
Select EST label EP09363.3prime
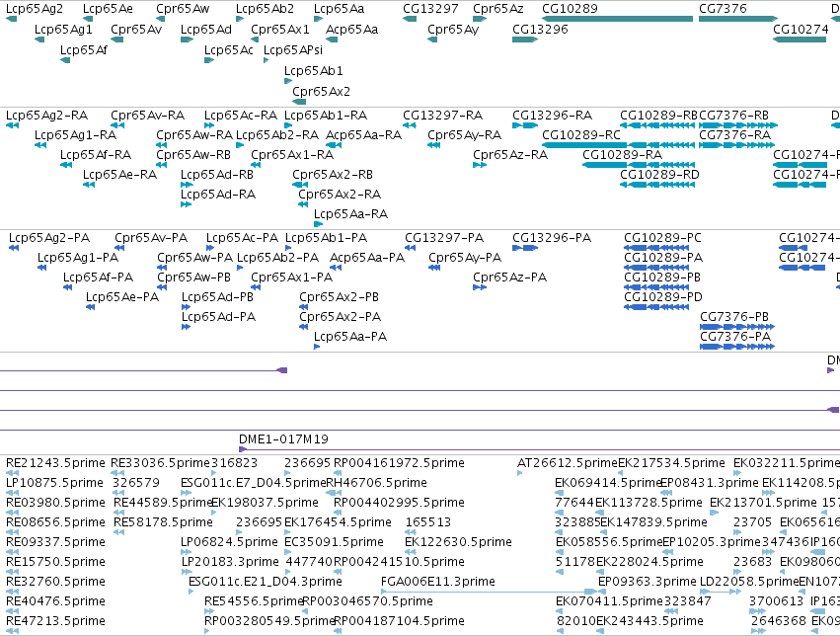pyautogui.click(x=648, y=582)
